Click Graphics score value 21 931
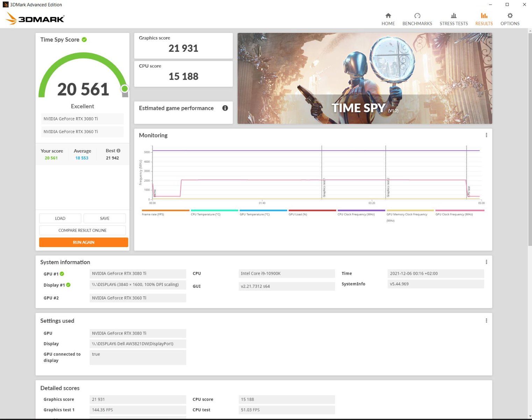This screenshot has width=532, height=420. pos(183,48)
